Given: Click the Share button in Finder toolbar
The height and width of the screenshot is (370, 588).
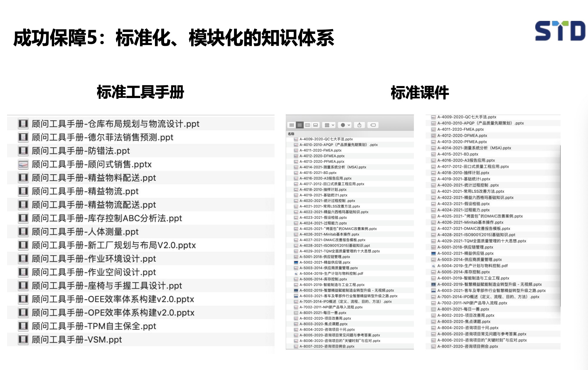Looking at the screenshot, I should (359, 125).
